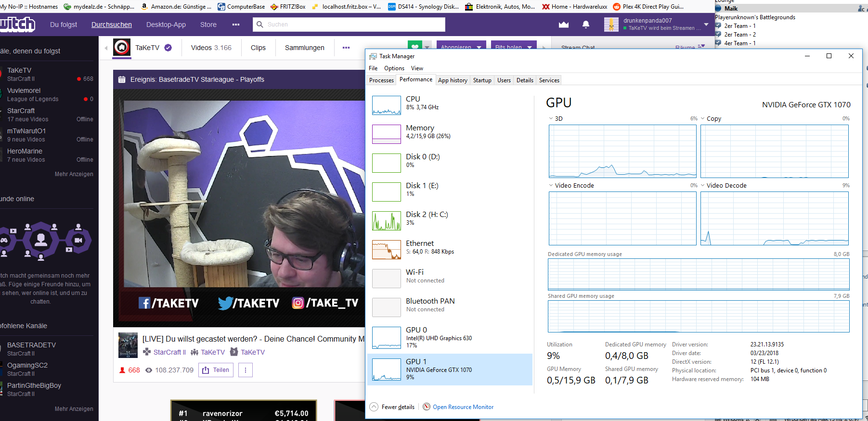
Task: Open the Twitch Prime crown icon
Action: pyautogui.click(x=564, y=25)
